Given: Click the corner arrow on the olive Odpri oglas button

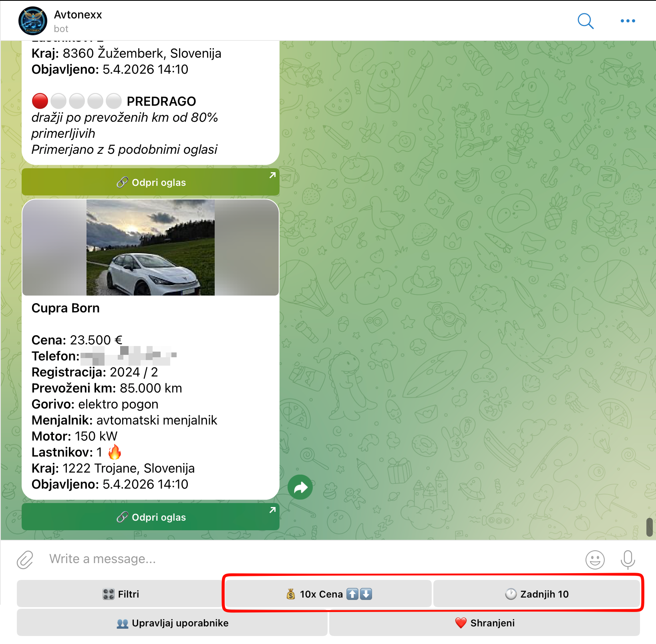Looking at the screenshot, I should point(272,175).
